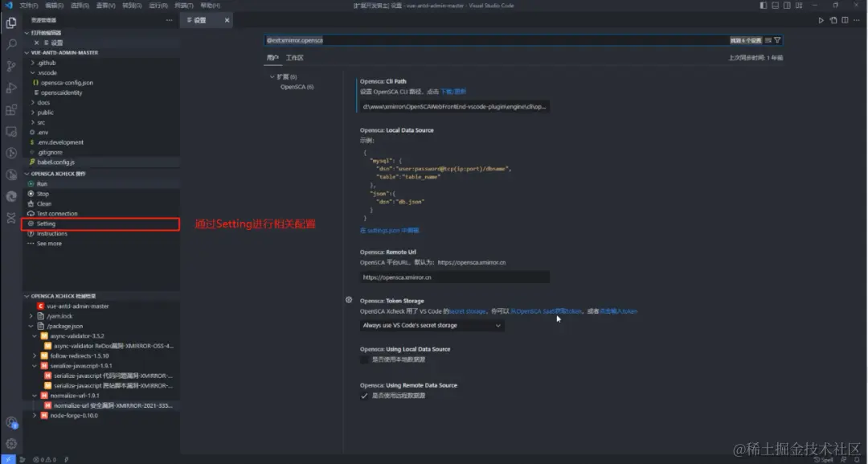Click gear icon beside Token Storage setting

point(349,300)
